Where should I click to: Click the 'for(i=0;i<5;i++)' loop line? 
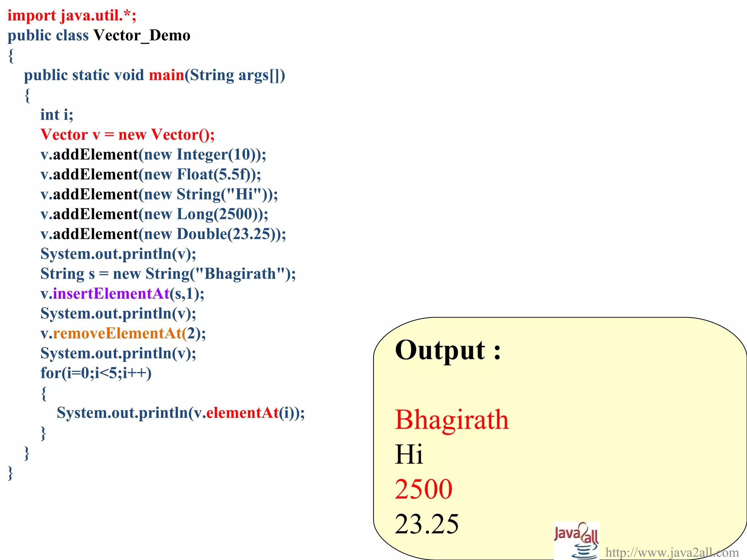coord(96,373)
